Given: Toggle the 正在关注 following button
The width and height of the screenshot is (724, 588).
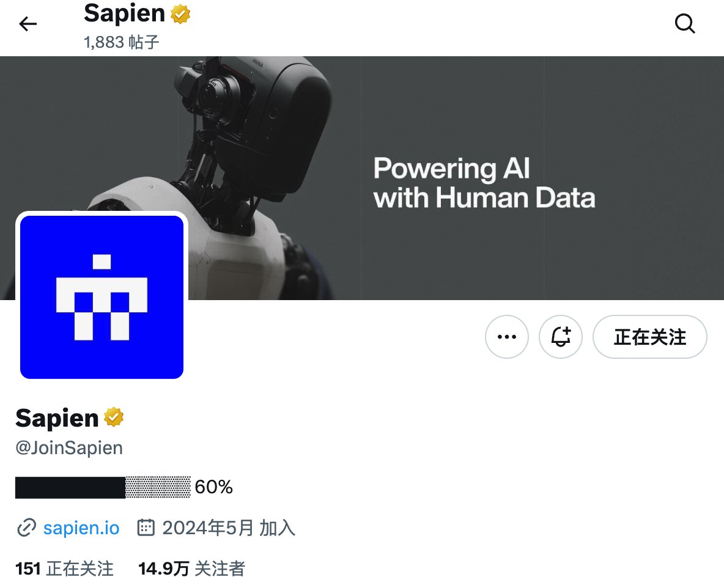Looking at the screenshot, I should (x=649, y=337).
